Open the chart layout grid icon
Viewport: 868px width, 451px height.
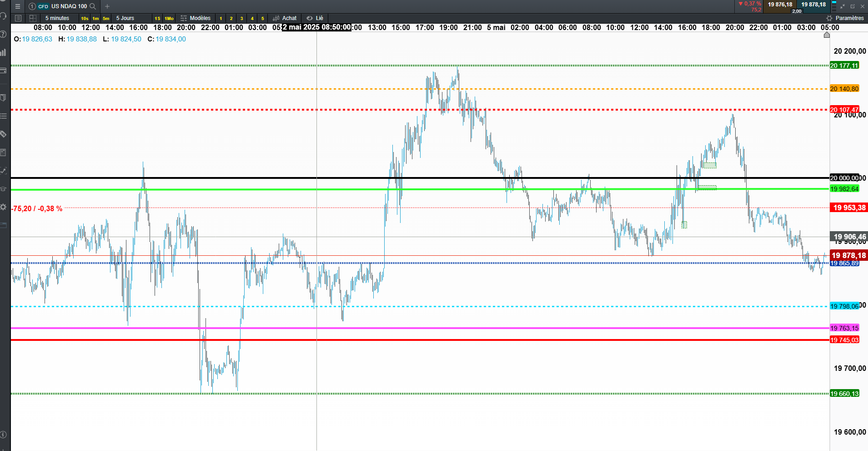[x=33, y=18]
